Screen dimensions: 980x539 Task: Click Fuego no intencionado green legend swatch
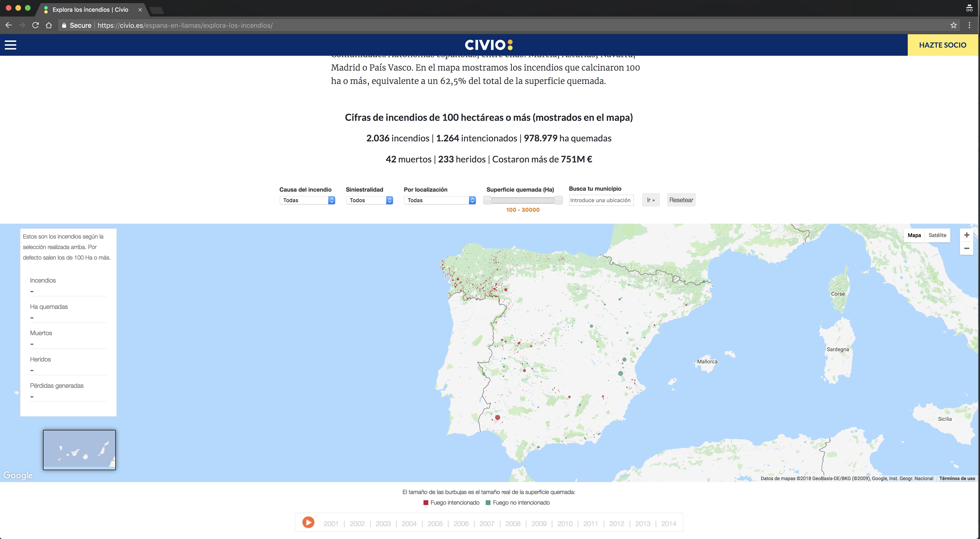[x=488, y=502]
